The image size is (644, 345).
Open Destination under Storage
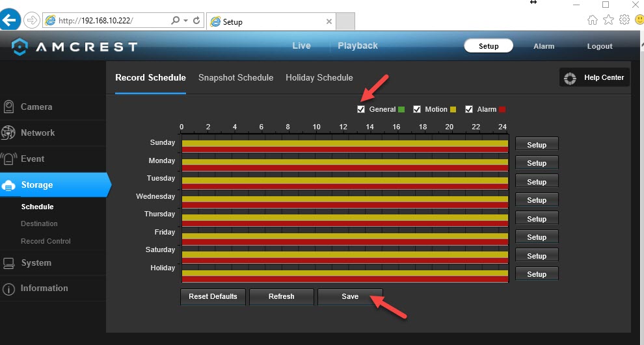pos(39,224)
